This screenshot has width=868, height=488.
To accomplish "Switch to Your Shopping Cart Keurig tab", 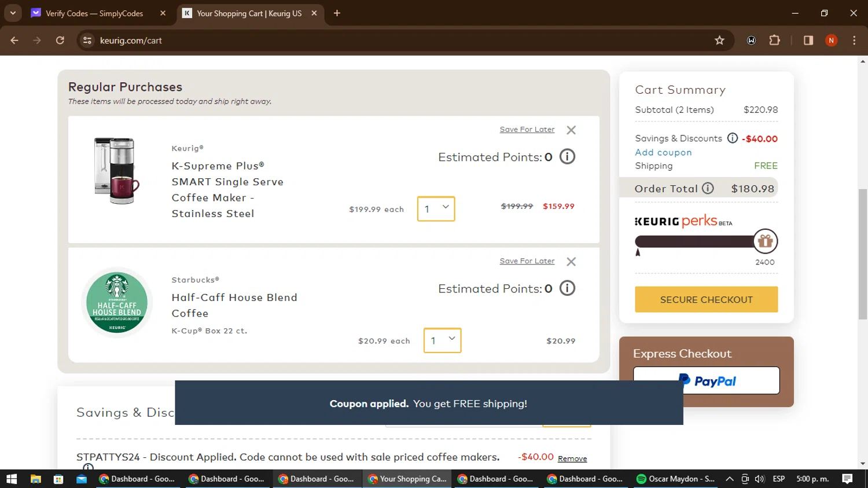I will tap(249, 13).
